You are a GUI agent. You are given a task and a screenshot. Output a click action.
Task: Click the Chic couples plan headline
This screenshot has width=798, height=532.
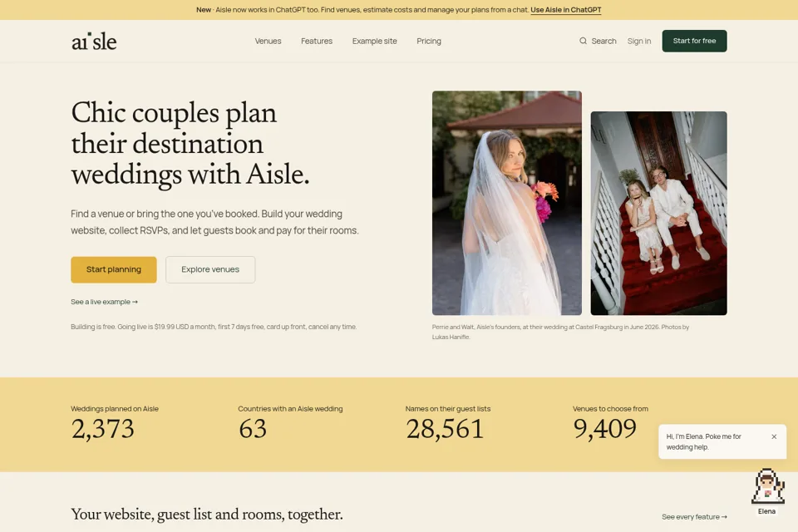(190, 144)
